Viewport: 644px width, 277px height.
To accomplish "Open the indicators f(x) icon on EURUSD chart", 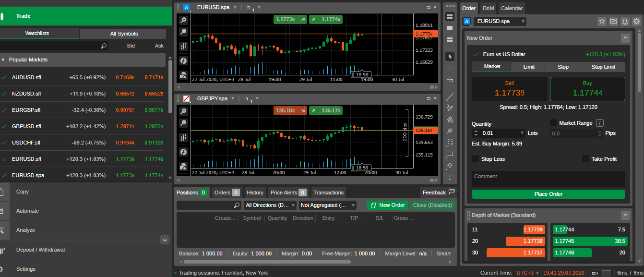I will pyautogui.click(x=183, y=60).
